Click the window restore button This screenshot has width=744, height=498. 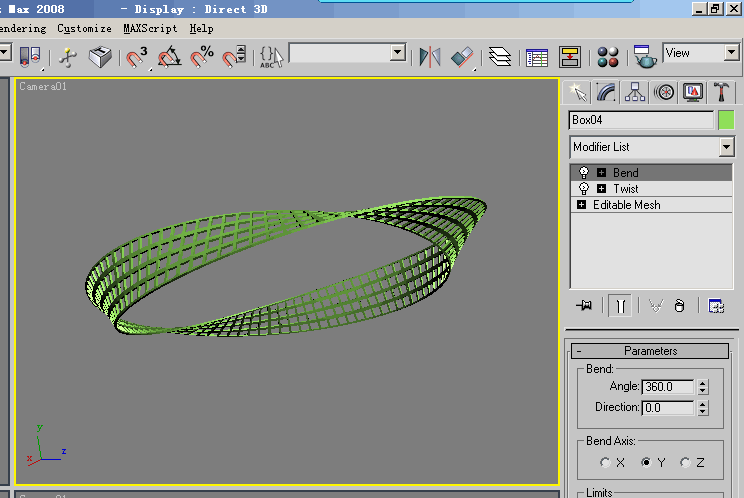716,9
